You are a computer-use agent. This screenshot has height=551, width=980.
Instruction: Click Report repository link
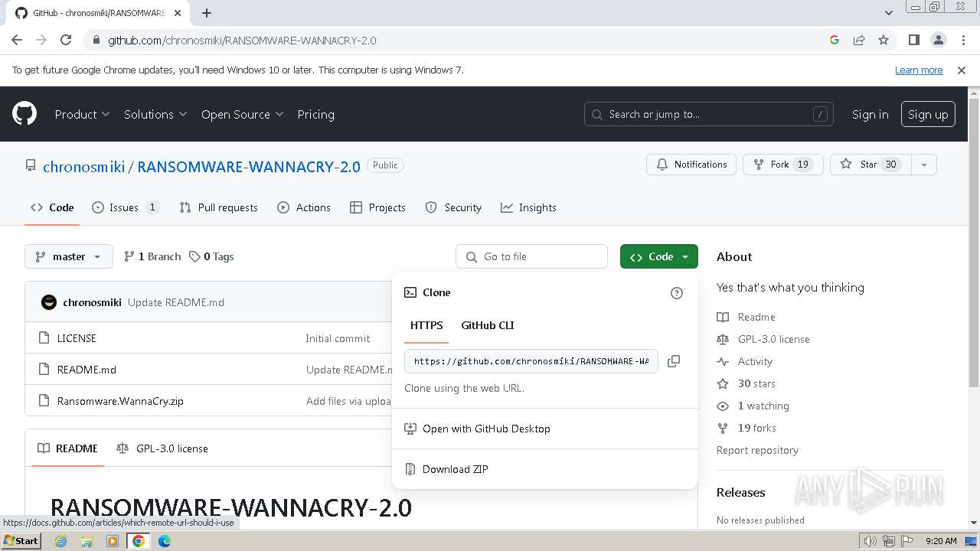(757, 450)
